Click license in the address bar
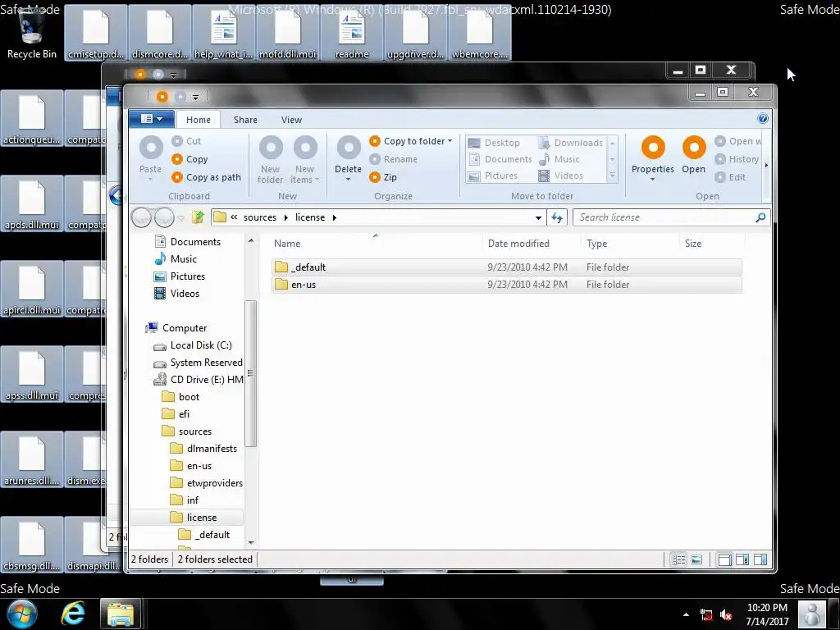 (309, 217)
